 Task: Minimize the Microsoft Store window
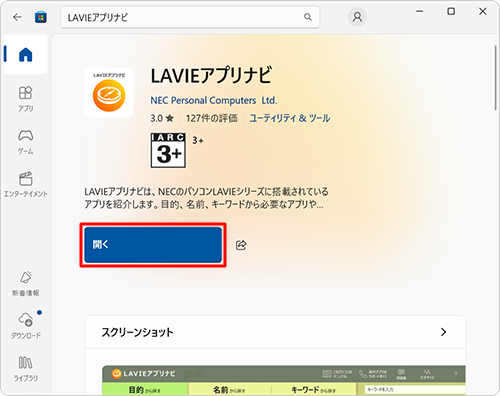[x=420, y=11]
